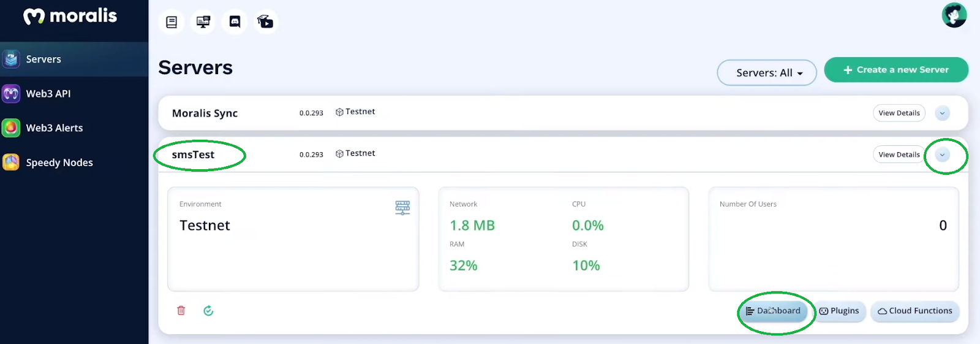
Task: Click the Testnet cube icon for smsTest
Action: point(339,154)
